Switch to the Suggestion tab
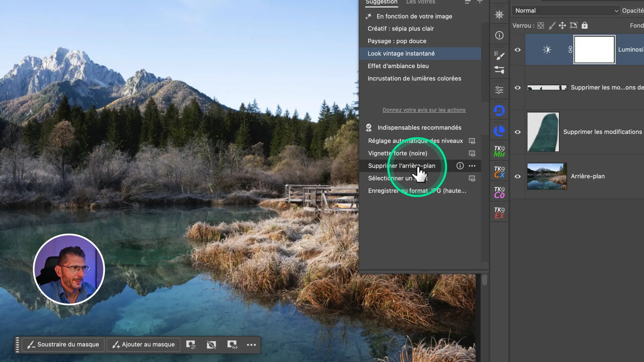This screenshot has width=644, height=362. 381,2
